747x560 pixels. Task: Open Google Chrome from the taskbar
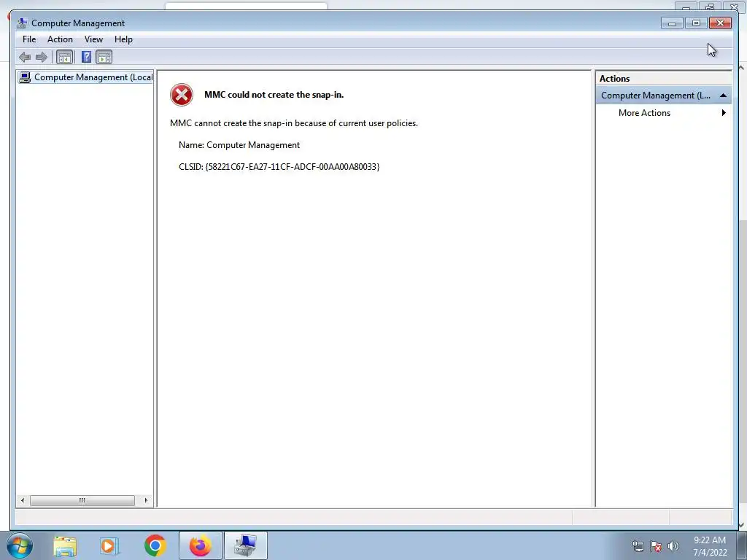[x=155, y=545]
